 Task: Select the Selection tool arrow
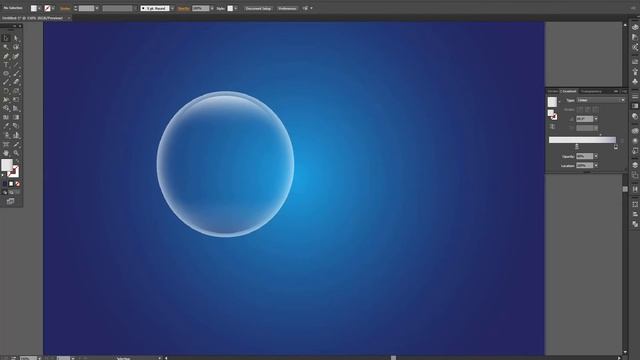(6, 38)
